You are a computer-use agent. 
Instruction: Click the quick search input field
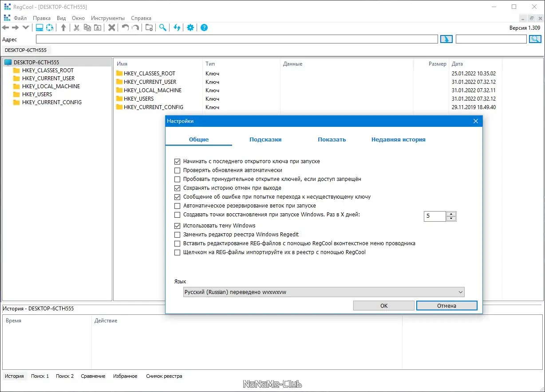(x=491, y=39)
